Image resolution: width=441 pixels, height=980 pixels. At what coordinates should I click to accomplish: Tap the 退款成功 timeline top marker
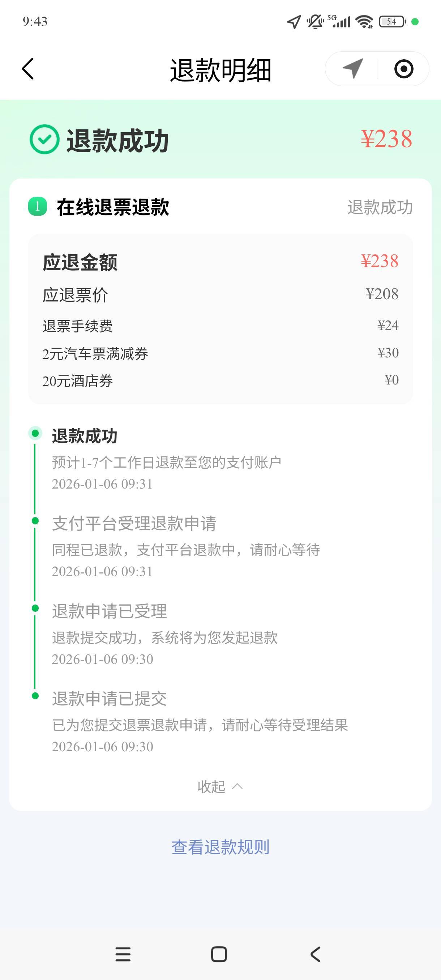[x=35, y=433]
